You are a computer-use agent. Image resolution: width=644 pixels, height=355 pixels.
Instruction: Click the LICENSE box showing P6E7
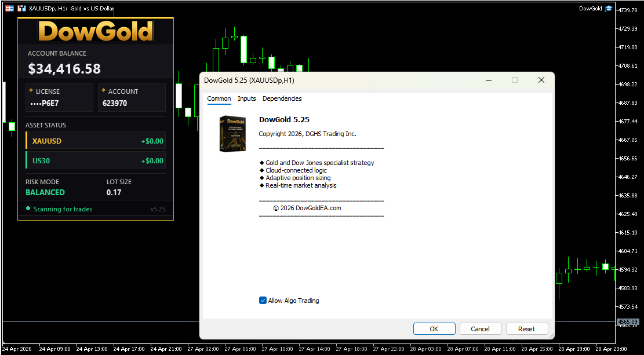pyautogui.click(x=59, y=97)
